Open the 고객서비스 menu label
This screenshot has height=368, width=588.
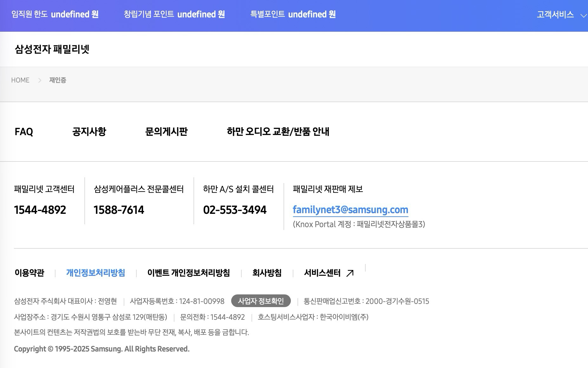click(x=555, y=15)
